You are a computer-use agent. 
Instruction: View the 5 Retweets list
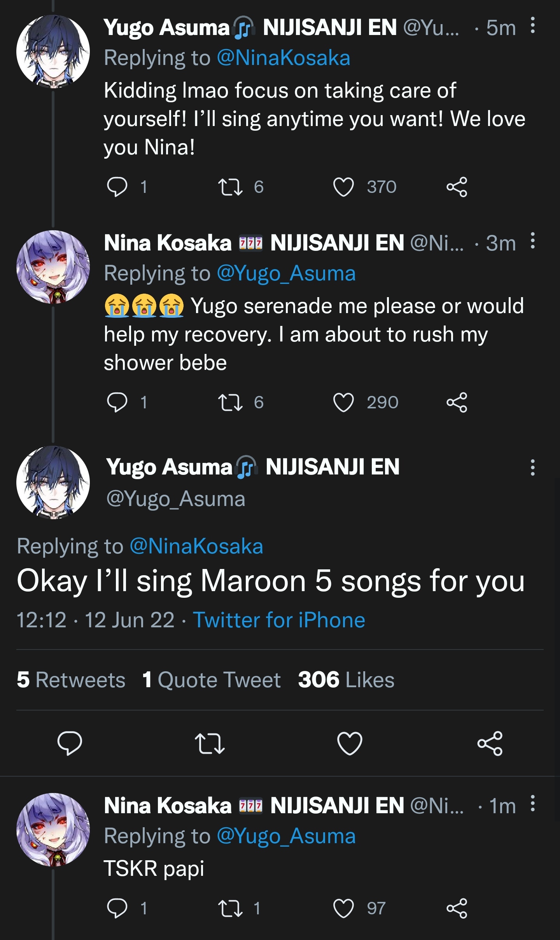tap(71, 680)
